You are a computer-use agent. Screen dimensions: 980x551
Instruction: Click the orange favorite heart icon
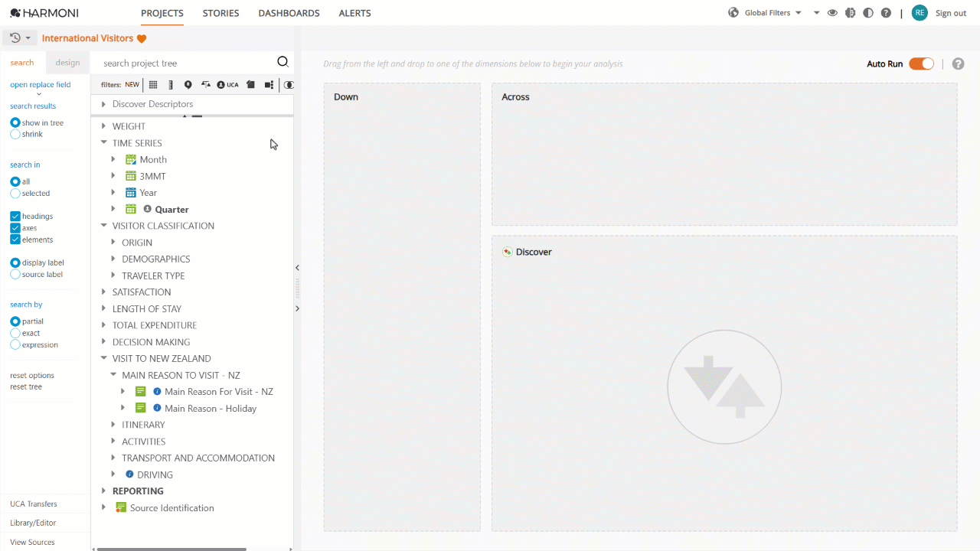tap(142, 38)
